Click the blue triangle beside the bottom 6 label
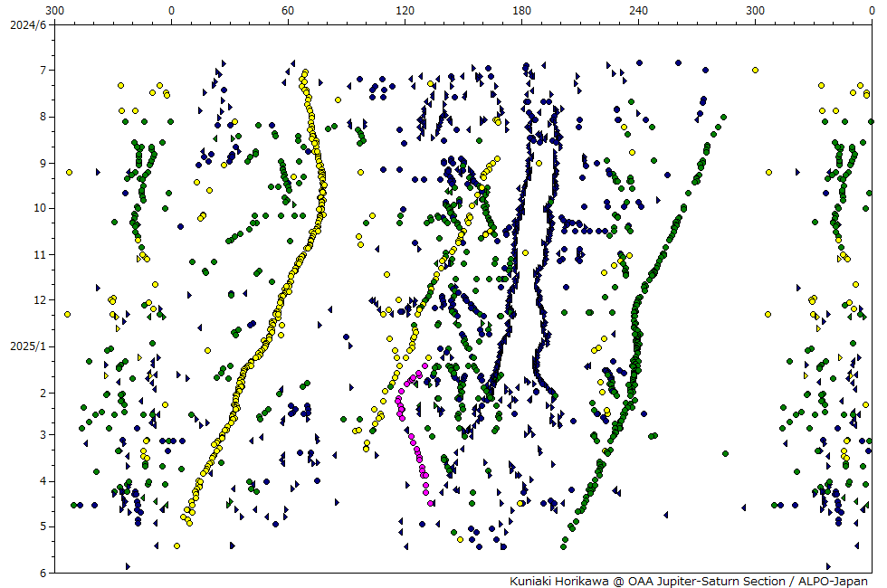This screenshot has height=588, width=887. 128,566
